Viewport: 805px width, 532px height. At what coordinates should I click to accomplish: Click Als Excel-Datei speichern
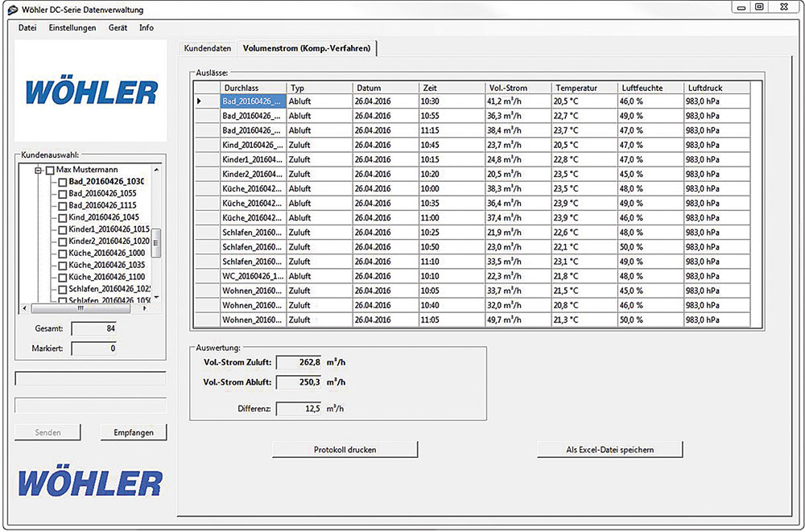(610, 449)
